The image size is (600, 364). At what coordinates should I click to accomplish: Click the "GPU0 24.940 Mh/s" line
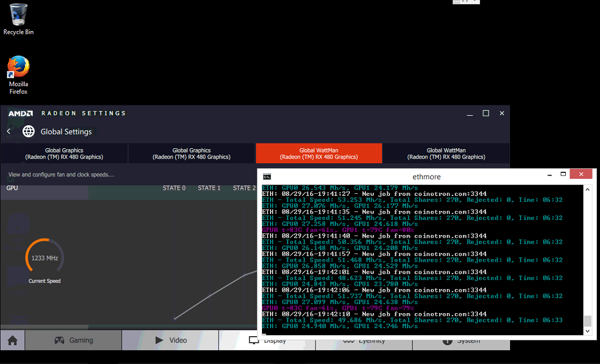click(x=340, y=326)
